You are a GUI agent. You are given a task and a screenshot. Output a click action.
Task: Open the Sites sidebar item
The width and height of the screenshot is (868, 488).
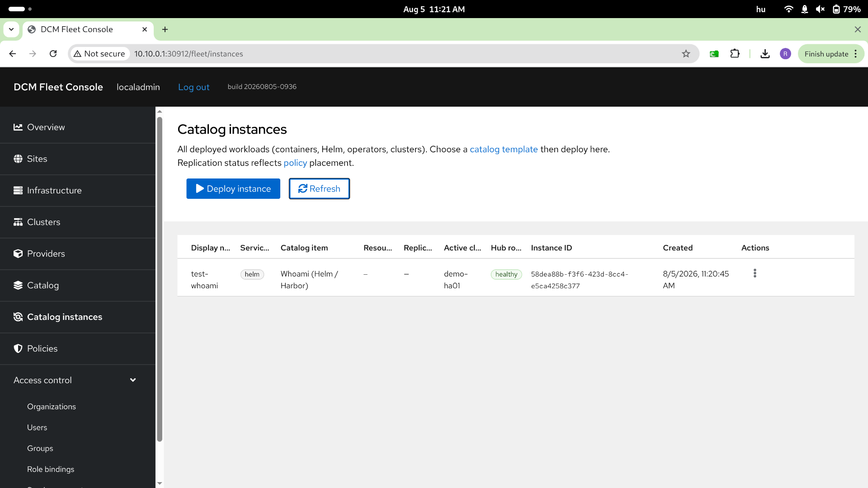(78, 159)
